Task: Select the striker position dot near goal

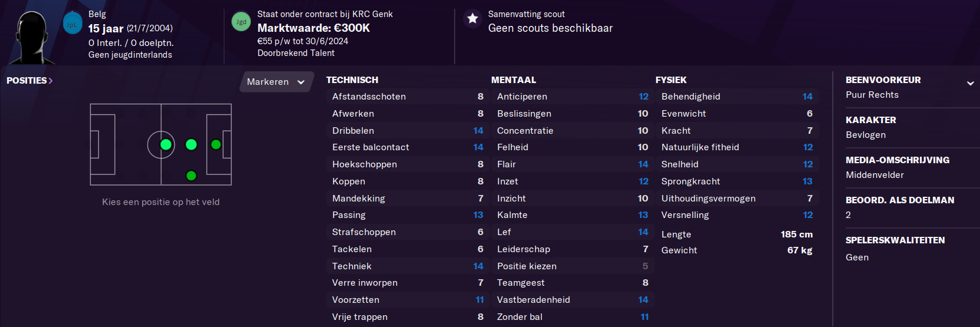Action: [216, 144]
